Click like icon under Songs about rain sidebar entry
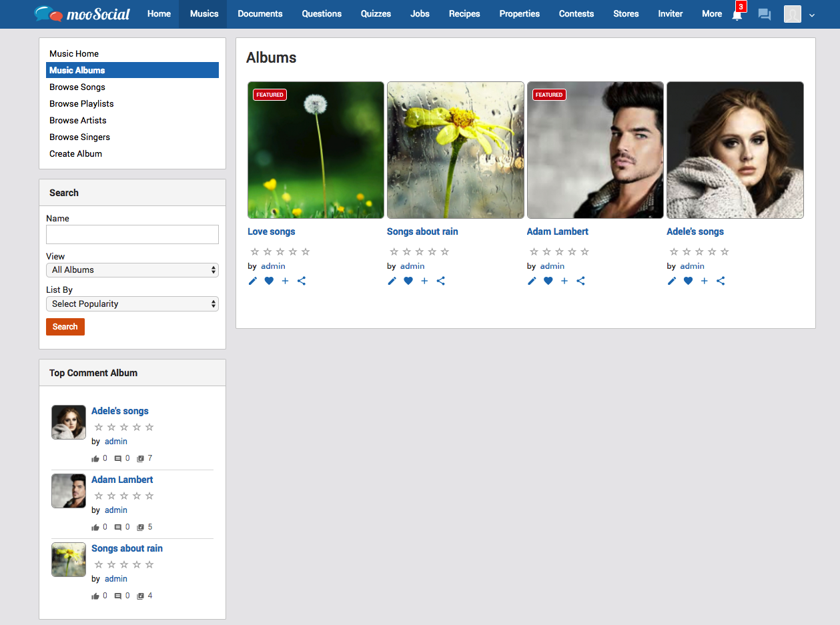This screenshot has width=840, height=625. pyautogui.click(x=95, y=596)
